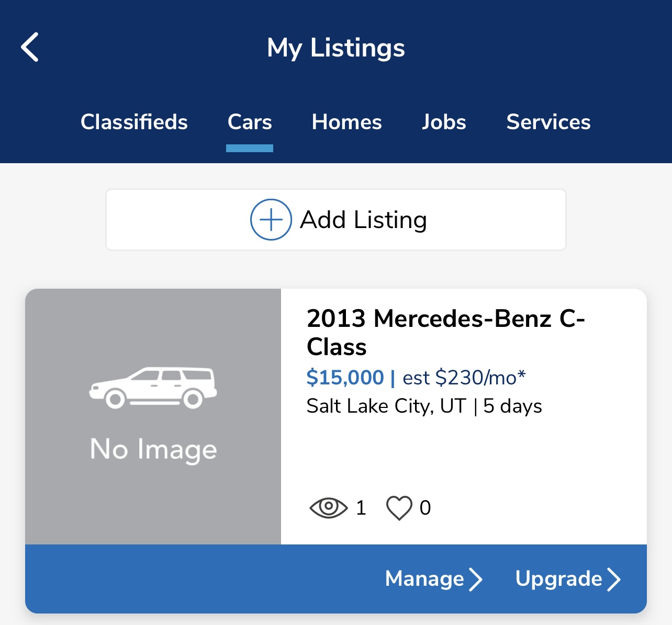
Task: Tap the plus circle icon
Action: [271, 220]
